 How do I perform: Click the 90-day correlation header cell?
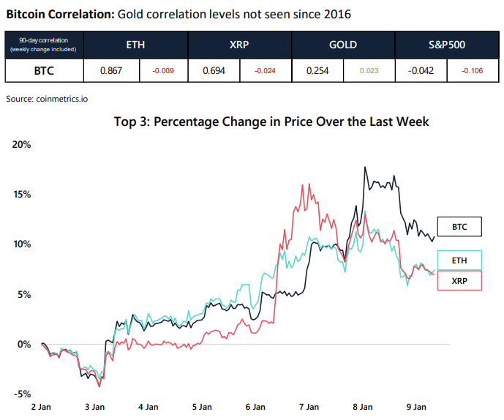[x=44, y=45]
